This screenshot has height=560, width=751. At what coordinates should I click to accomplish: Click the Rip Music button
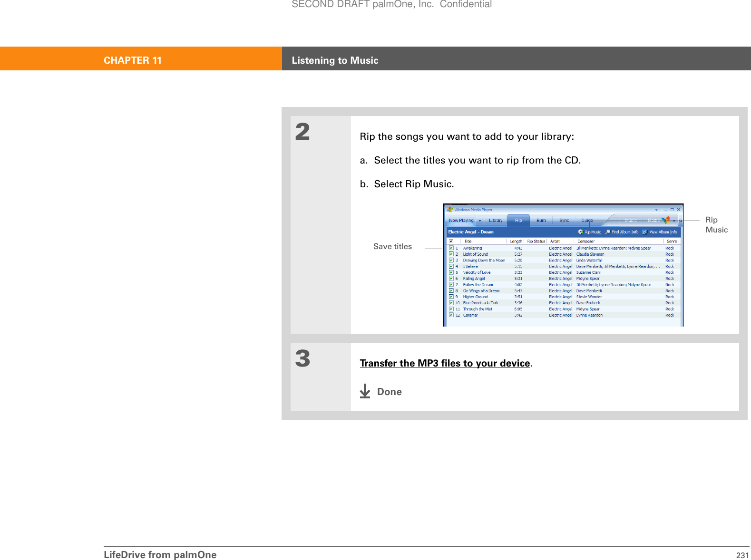point(590,232)
